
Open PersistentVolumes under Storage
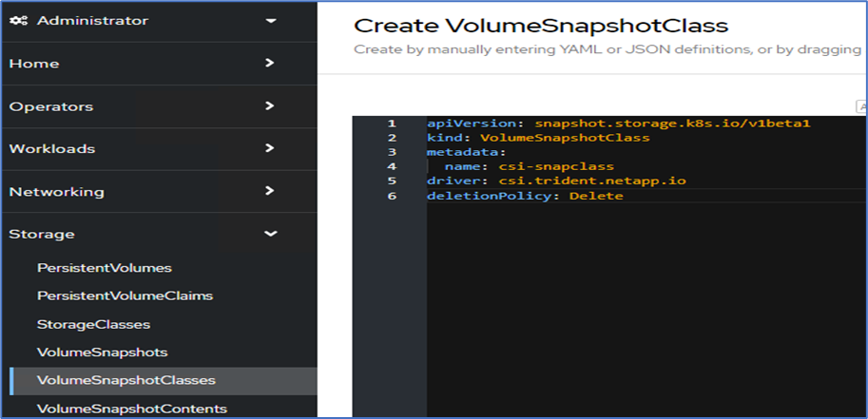[x=104, y=268]
